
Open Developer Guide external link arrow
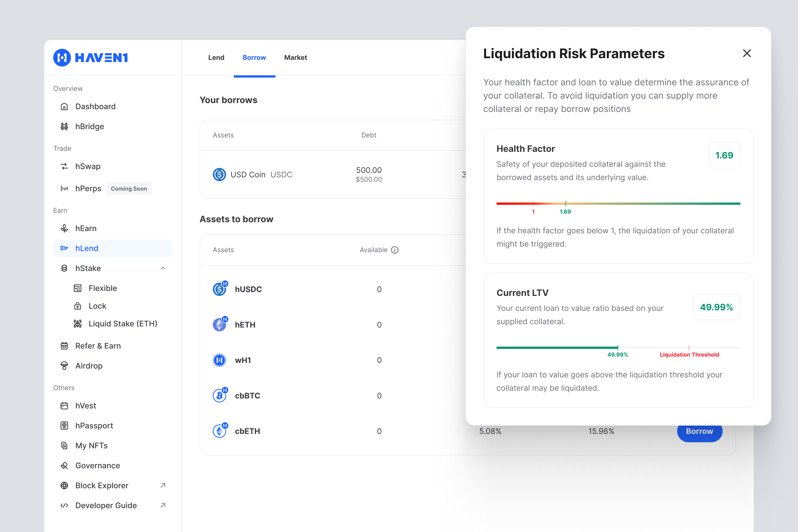pyautogui.click(x=163, y=505)
